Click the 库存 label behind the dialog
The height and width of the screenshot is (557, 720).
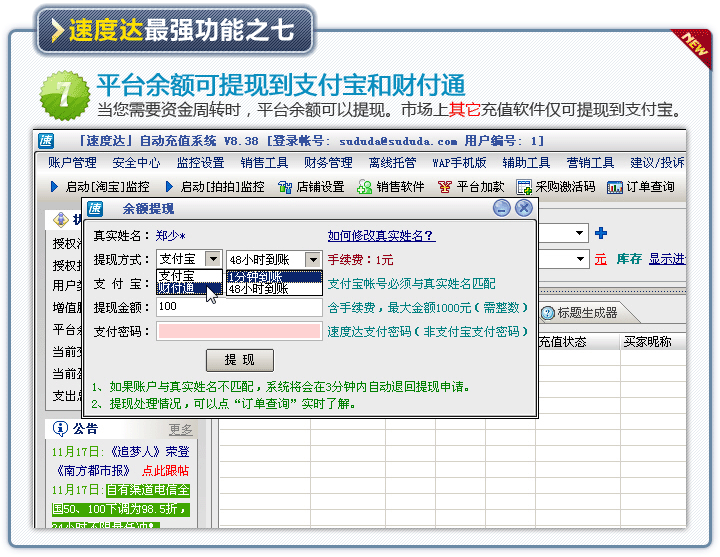[x=629, y=259]
